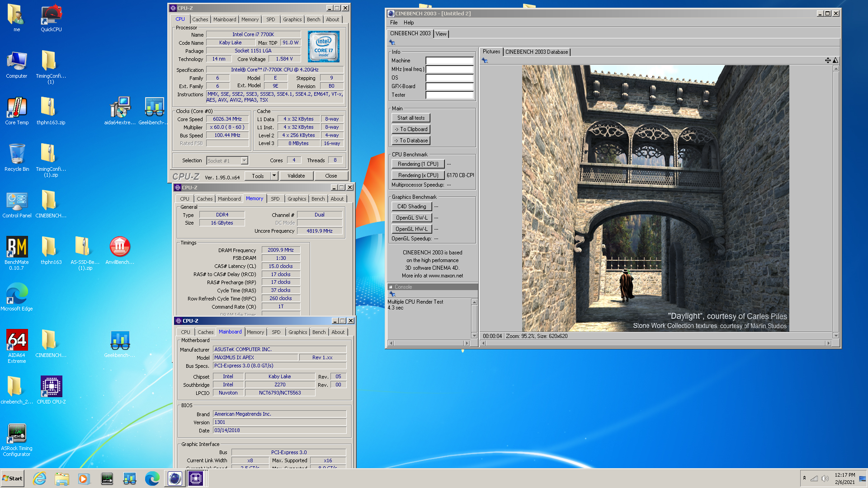Open the Graphics tab in the CPU-Z Mainboard window
The height and width of the screenshot is (488, 868).
coord(297,332)
